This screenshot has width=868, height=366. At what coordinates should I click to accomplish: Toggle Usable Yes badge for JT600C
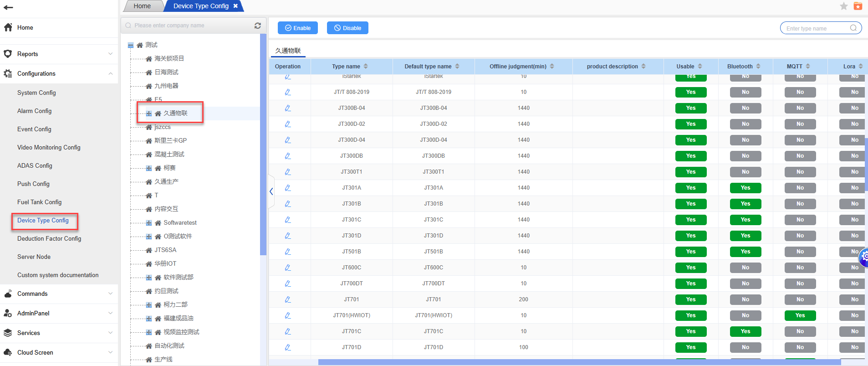tap(690, 268)
